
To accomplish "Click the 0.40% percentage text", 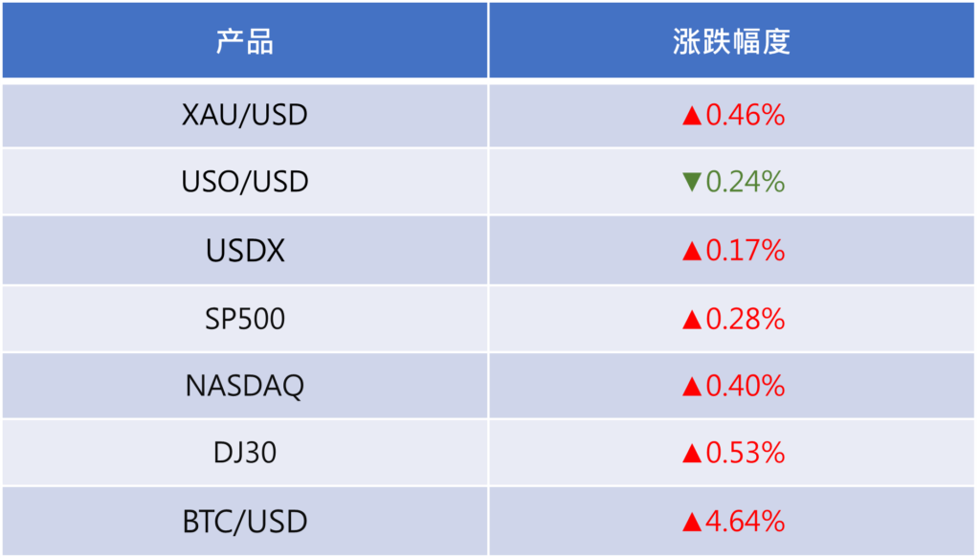I will coord(746,386).
